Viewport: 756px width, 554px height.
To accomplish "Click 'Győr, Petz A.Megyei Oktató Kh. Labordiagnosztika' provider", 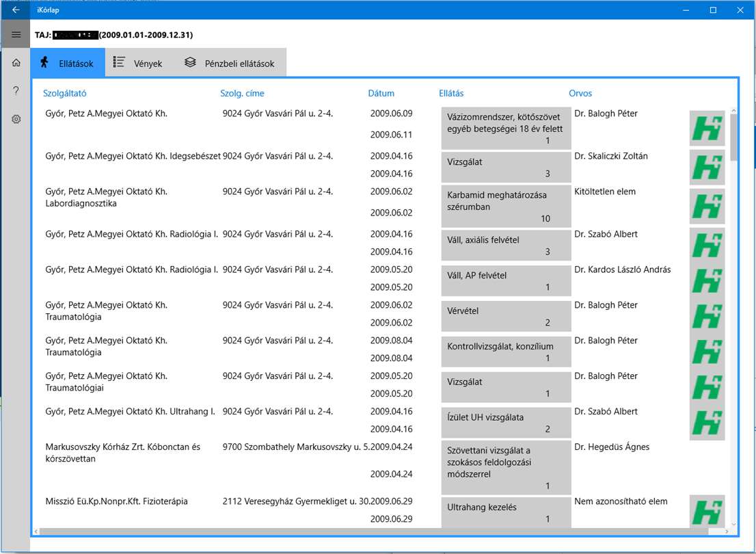I will point(106,198).
